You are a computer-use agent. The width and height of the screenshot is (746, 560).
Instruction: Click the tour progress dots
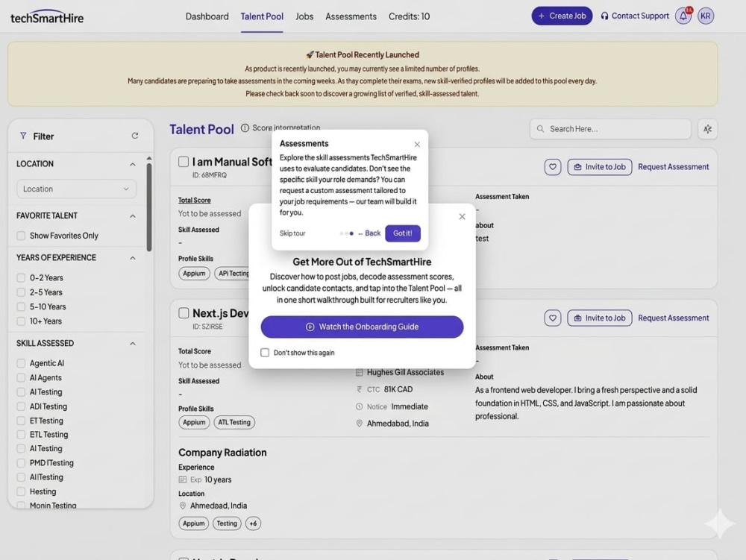click(x=346, y=233)
